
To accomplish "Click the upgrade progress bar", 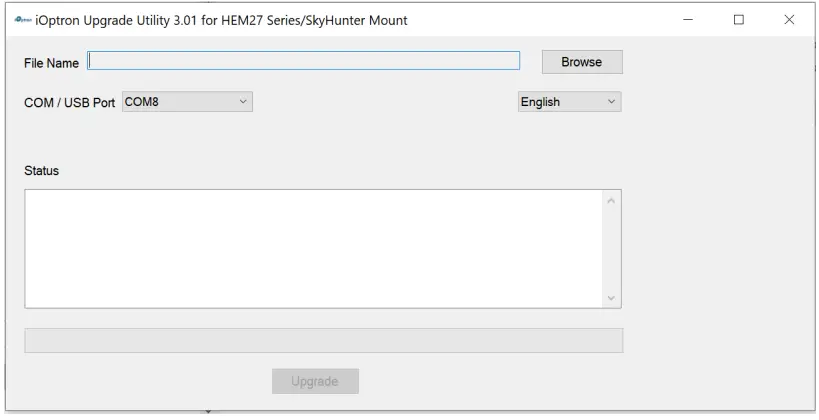I will pos(323,340).
